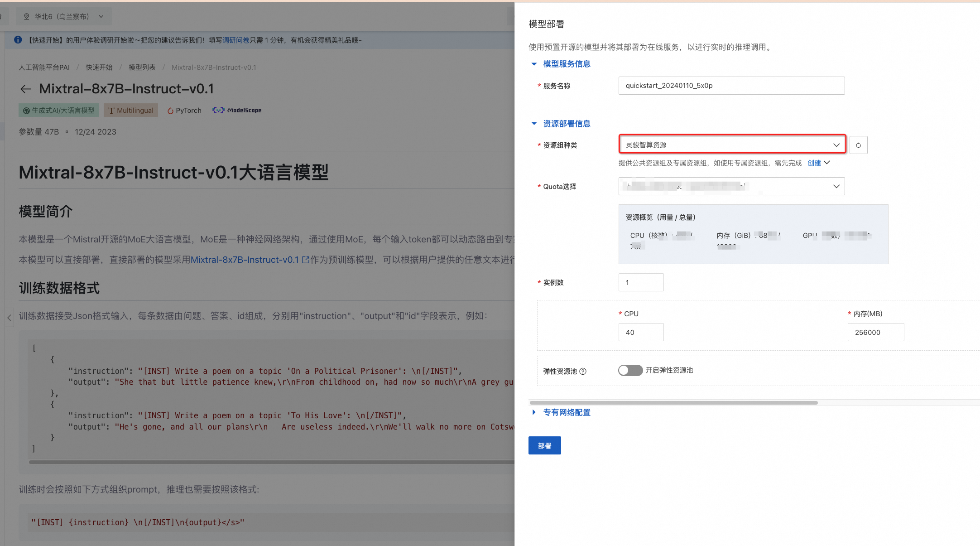Image resolution: width=980 pixels, height=546 pixels.
Task: Click the blue 部署 button
Action: (x=545, y=445)
